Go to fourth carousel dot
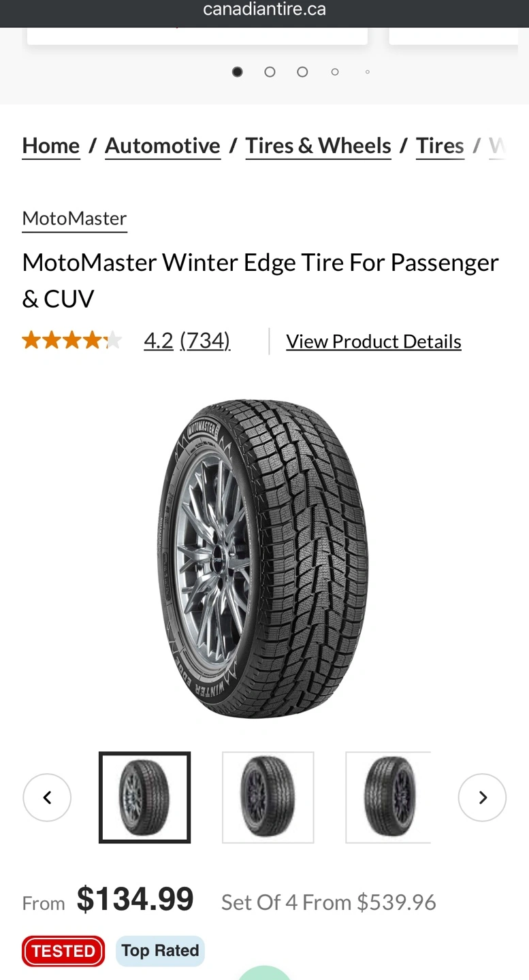The image size is (529, 980). pyautogui.click(x=335, y=71)
